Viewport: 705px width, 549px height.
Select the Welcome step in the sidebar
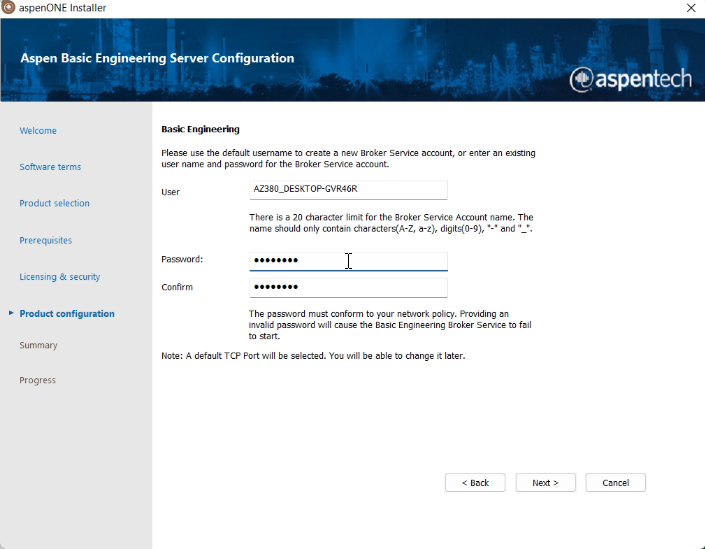(x=38, y=131)
